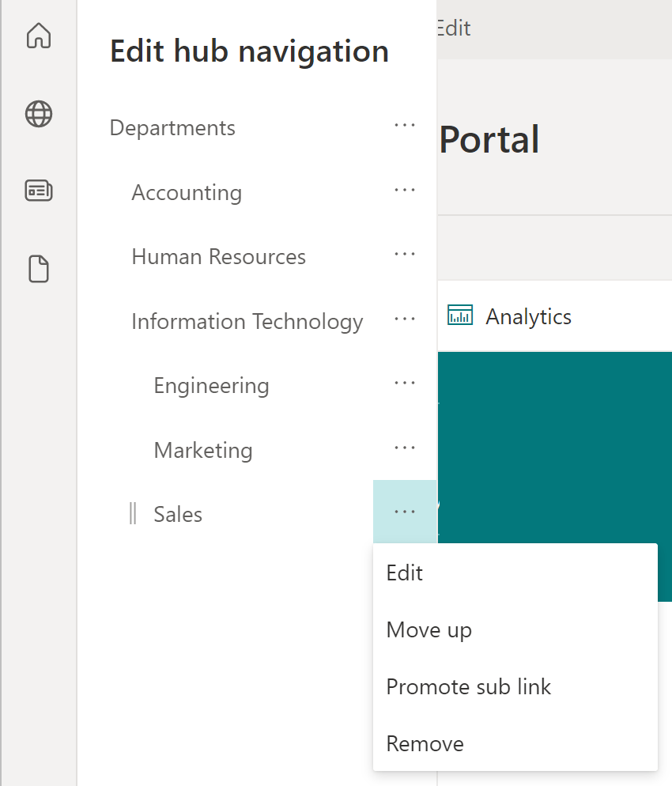Select the Sales navigation item

[x=178, y=515]
